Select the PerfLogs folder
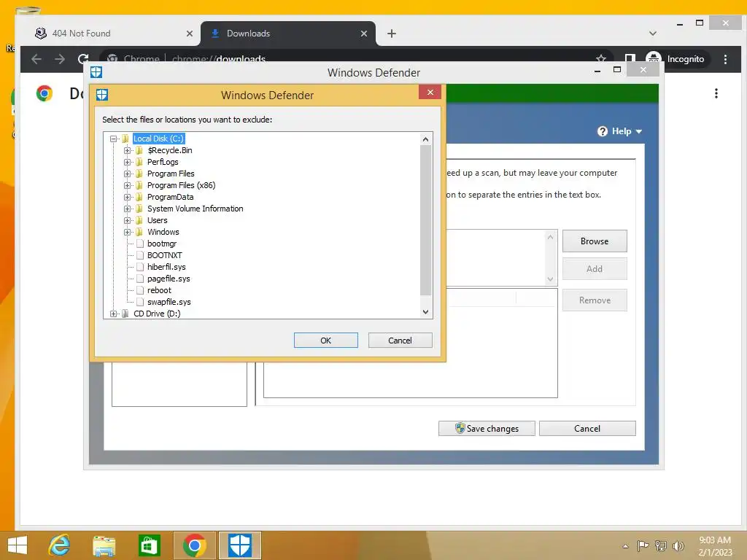The image size is (747, 560). coord(163,162)
